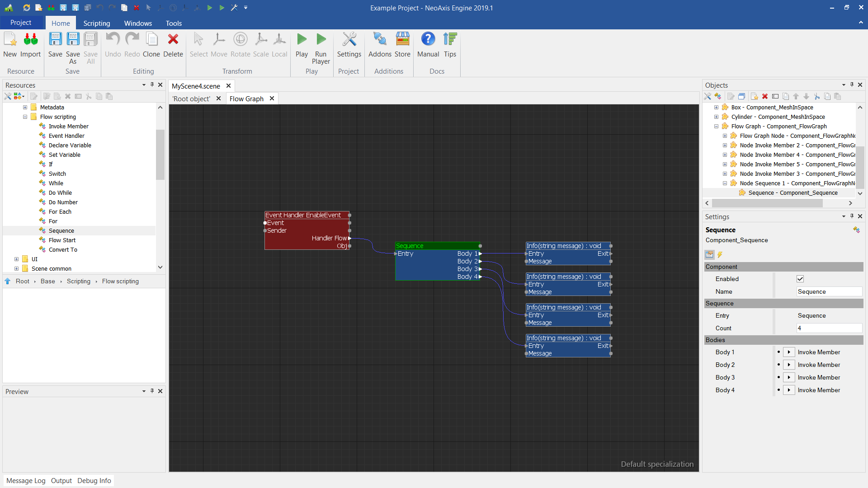Open the Message Log panel
868x488 pixels.
pos(26,480)
